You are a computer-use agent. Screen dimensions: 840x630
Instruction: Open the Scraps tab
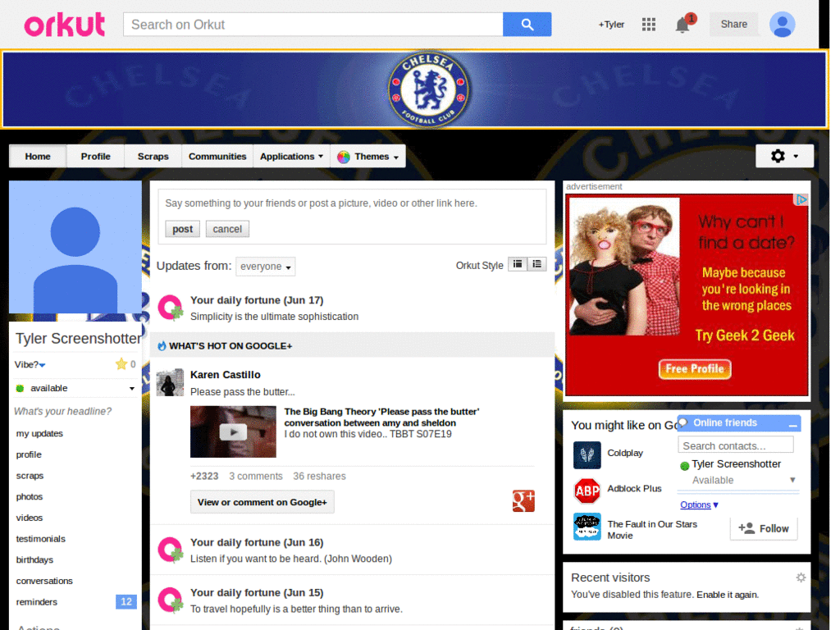[153, 157]
